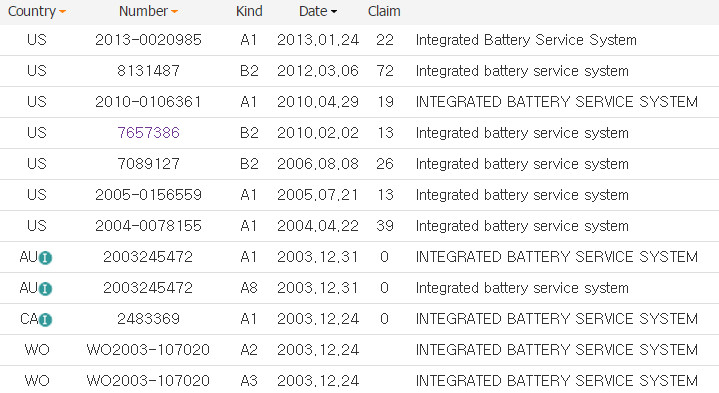Open patent 2013-0020985

click(x=149, y=40)
